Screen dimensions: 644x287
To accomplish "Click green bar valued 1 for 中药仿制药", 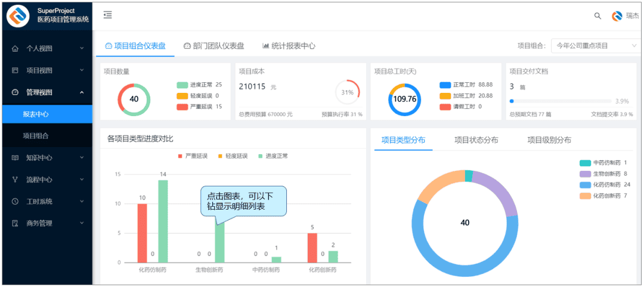I will pos(277,260).
